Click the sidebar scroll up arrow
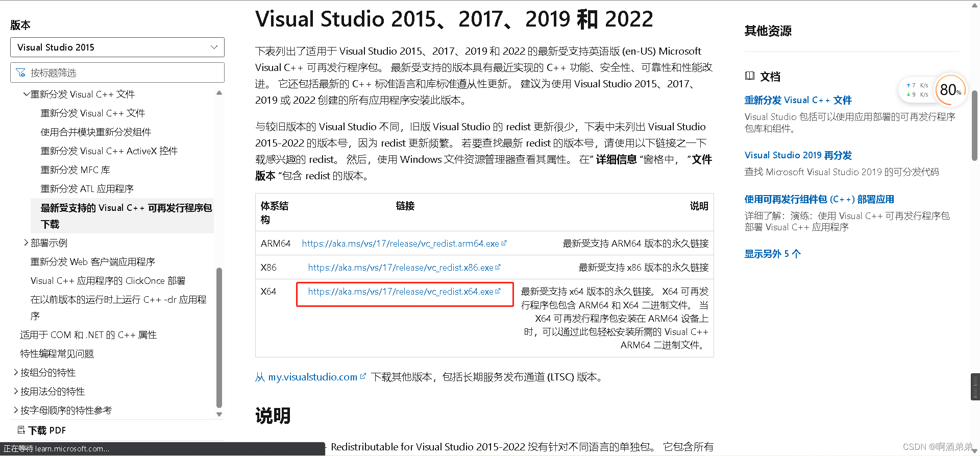Image resolution: width=980 pixels, height=456 pixels. (219, 93)
